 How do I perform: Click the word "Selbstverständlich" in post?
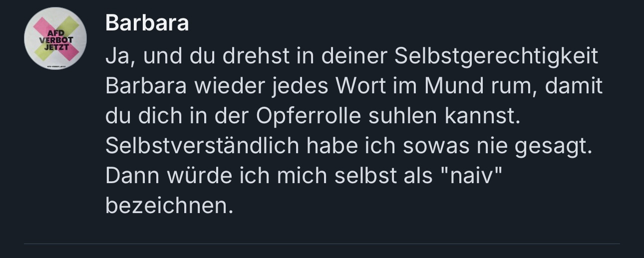pyautogui.click(x=202, y=146)
